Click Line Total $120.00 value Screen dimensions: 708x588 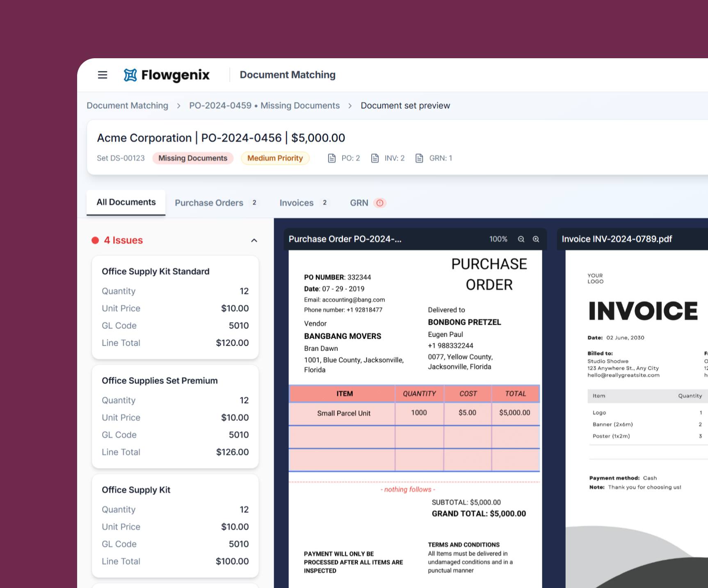point(232,343)
